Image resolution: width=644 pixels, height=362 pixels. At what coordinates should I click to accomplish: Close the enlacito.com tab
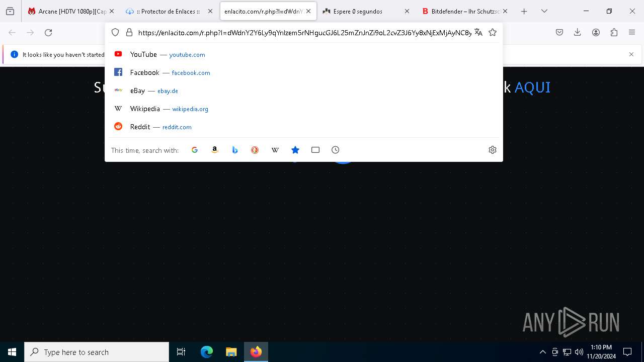click(x=308, y=11)
